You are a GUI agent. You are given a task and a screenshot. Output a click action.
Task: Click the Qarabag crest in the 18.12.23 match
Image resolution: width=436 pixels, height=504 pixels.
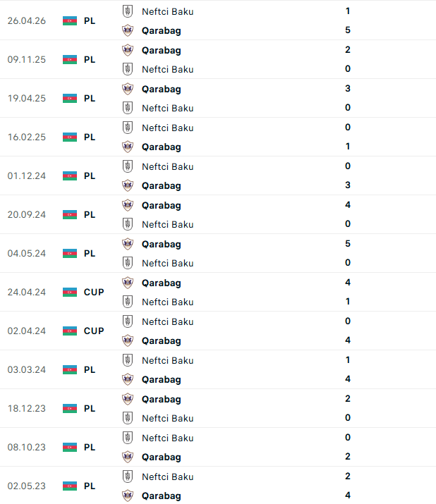tap(127, 399)
